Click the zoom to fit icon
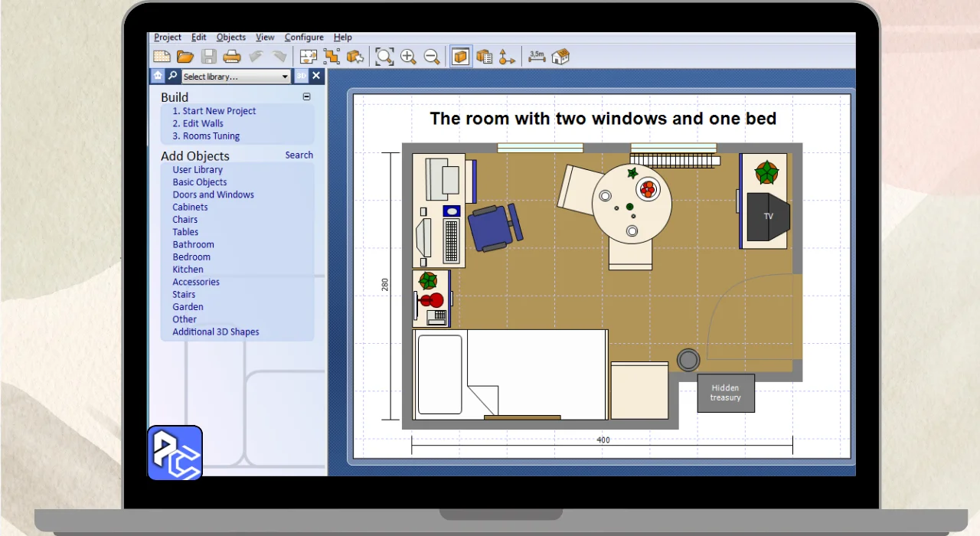The height and width of the screenshot is (536, 980). pyautogui.click(x=384, y=57)
